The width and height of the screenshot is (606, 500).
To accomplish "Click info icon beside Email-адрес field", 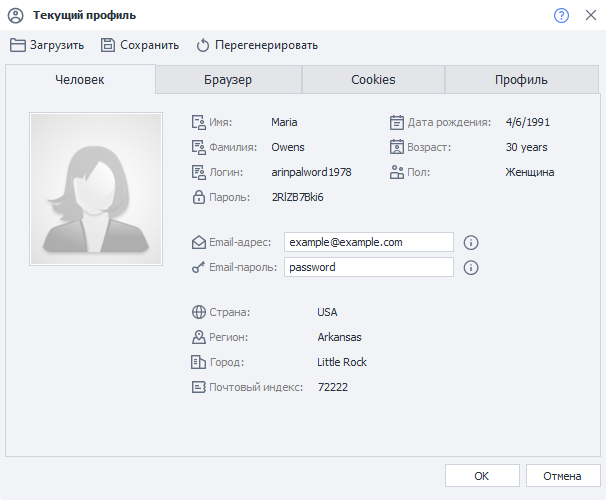I will [x=471, y=242].
